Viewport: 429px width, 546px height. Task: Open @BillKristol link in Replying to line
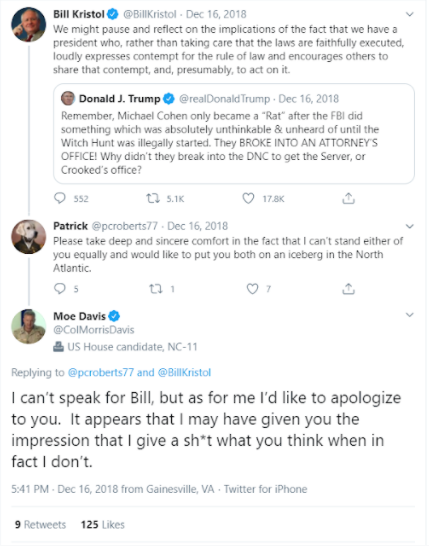tap(185, 372)
